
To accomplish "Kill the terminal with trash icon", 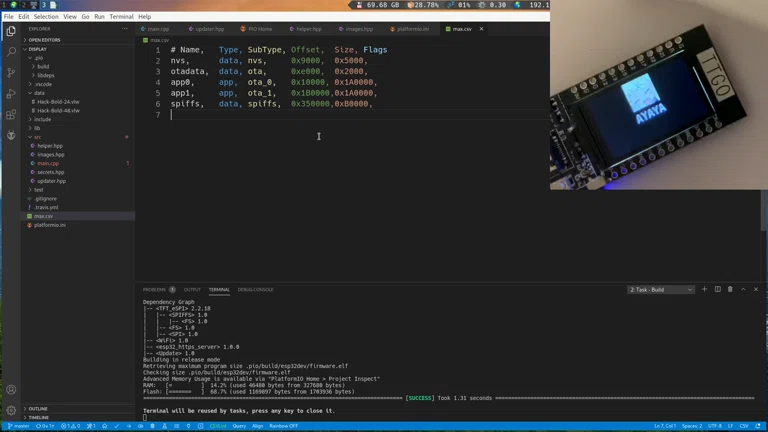I will [x=730, y=289].
